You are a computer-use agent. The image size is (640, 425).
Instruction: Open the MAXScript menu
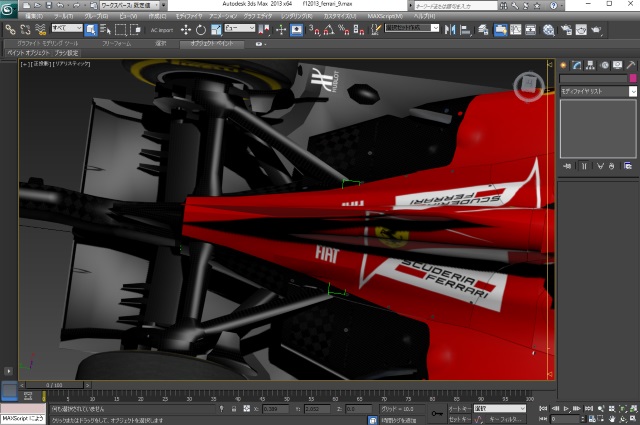(x=385, y=16)
